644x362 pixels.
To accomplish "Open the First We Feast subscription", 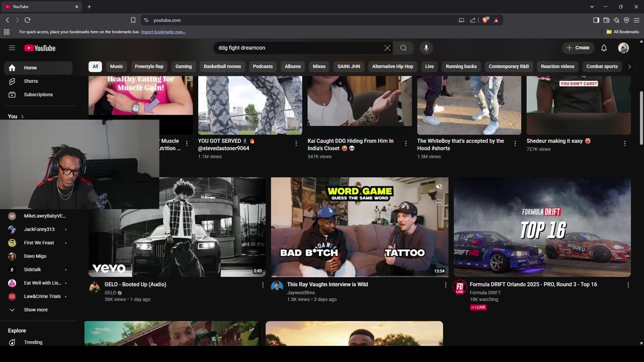I will click(x=38, y=243).
